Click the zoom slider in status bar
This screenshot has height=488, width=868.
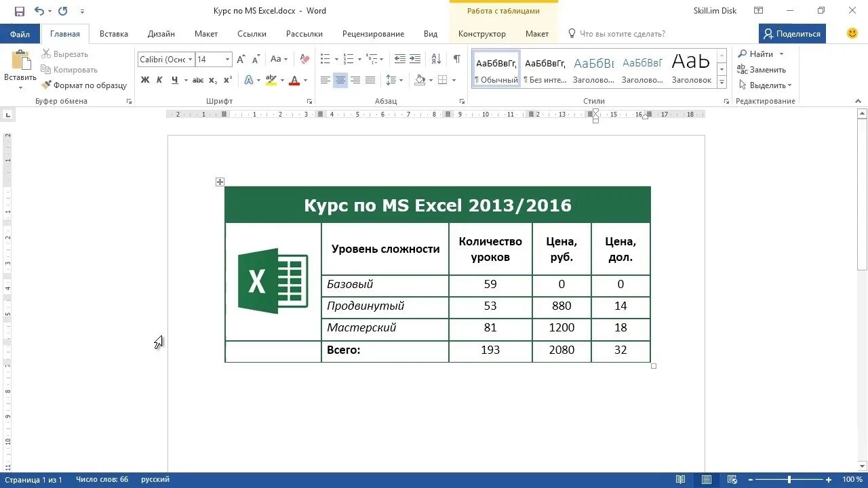(789, 480)
